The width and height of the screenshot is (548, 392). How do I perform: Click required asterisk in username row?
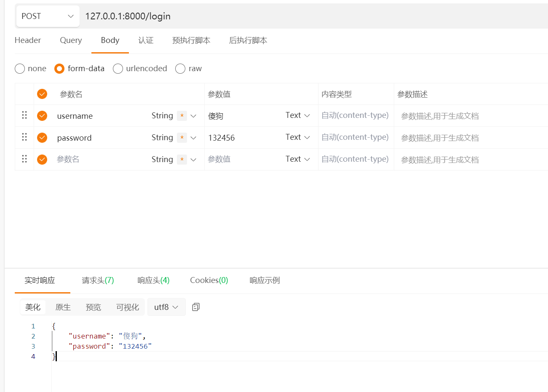pyautogui.click(x=182, y=116)
